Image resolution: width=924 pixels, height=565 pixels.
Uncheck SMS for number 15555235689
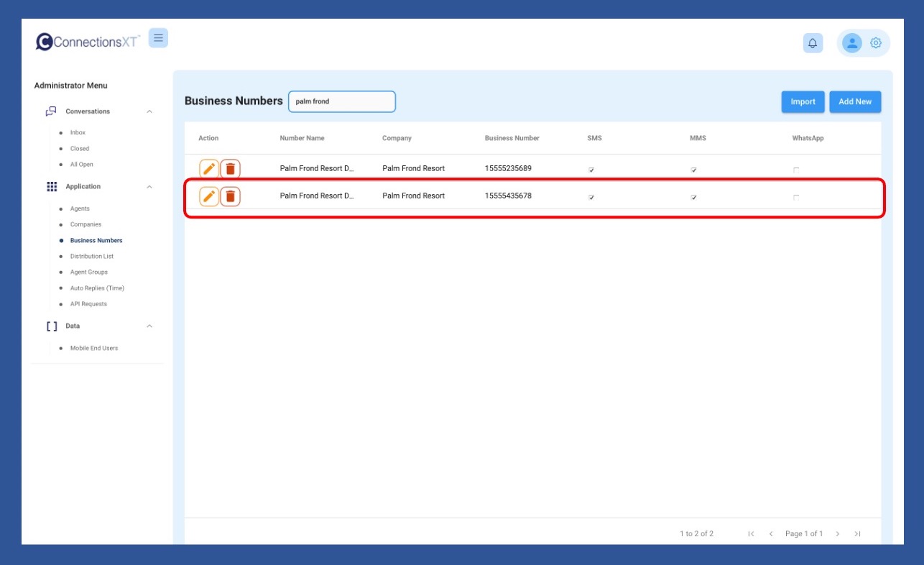[x=591, y=170]
